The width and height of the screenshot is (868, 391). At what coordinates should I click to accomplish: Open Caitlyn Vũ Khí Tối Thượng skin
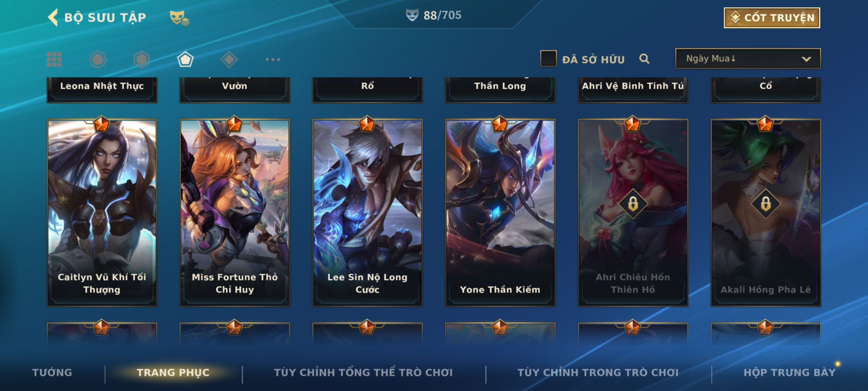[x=102, y=213]
